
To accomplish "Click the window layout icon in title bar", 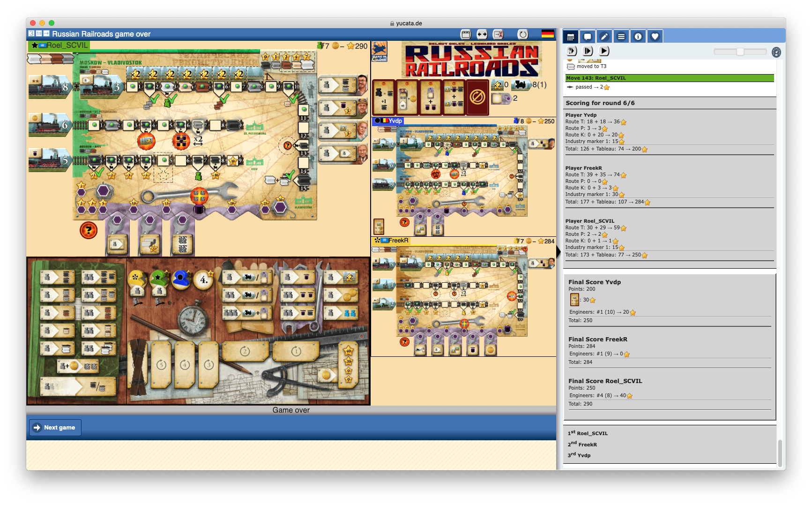I will [x=466, y=34].
